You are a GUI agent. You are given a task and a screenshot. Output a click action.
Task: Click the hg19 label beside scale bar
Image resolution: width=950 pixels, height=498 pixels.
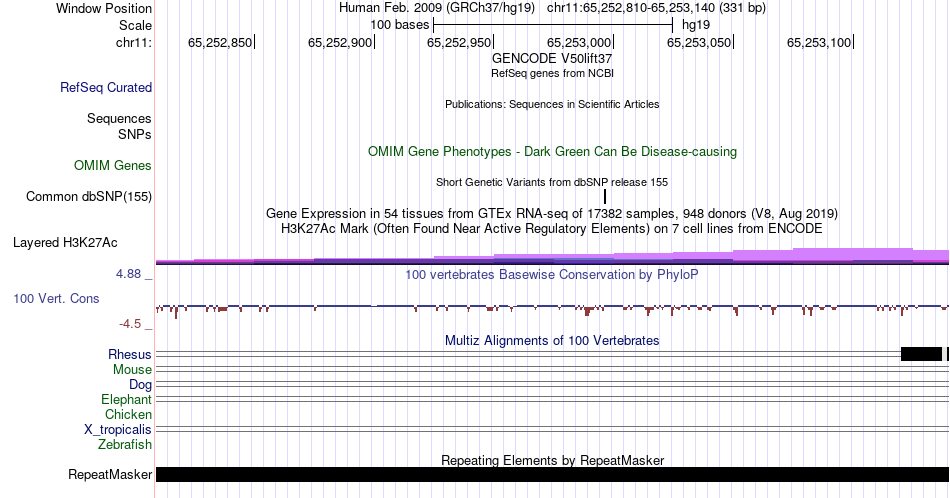click(696, 25)
